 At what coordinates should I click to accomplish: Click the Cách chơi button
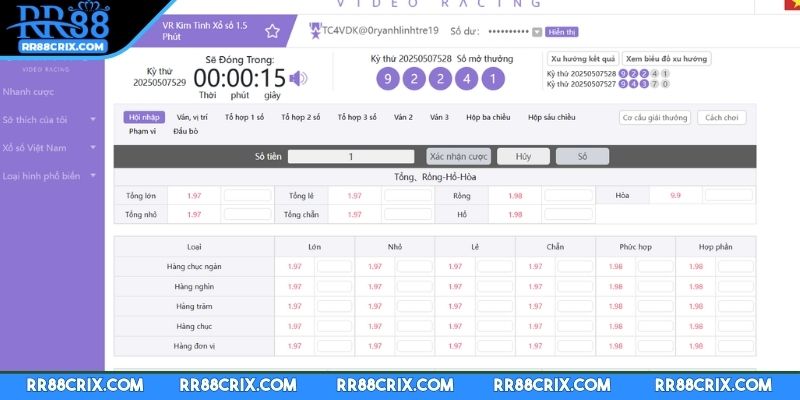pyautogui.click(x=721, y=118)
